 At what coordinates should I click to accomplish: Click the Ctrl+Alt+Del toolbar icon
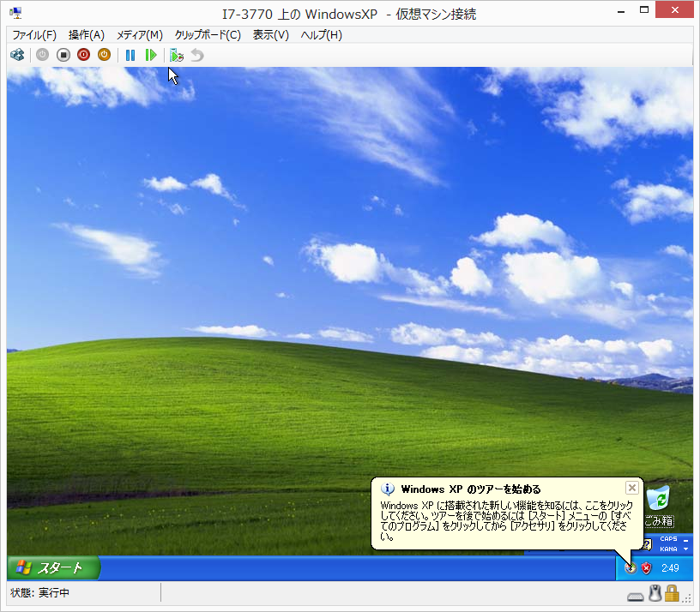pos(17,56)
